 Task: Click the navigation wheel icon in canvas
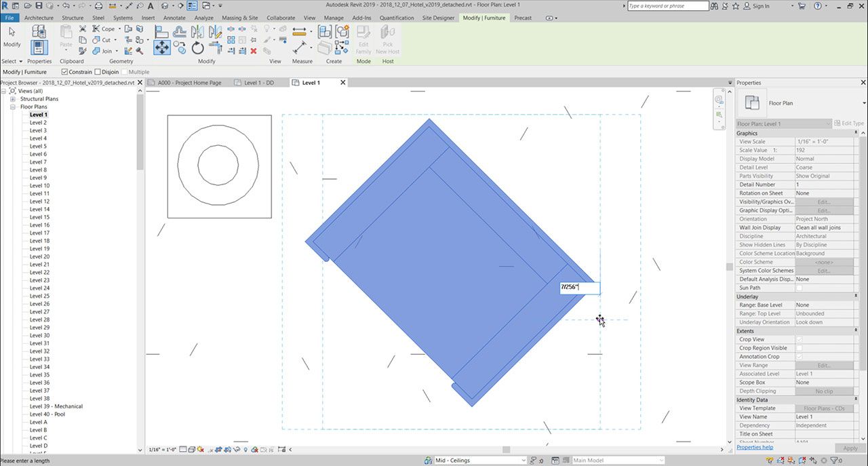[x=719, y=100]
